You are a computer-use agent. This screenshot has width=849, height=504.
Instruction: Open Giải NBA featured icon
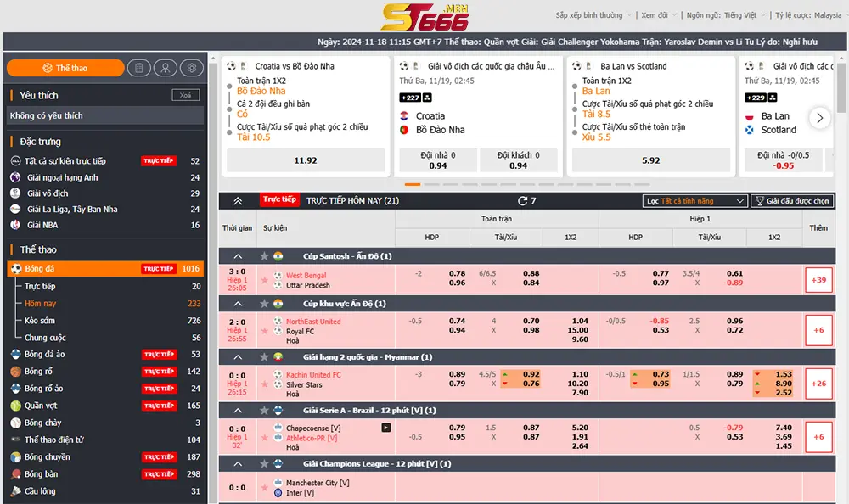coord(15,225)
